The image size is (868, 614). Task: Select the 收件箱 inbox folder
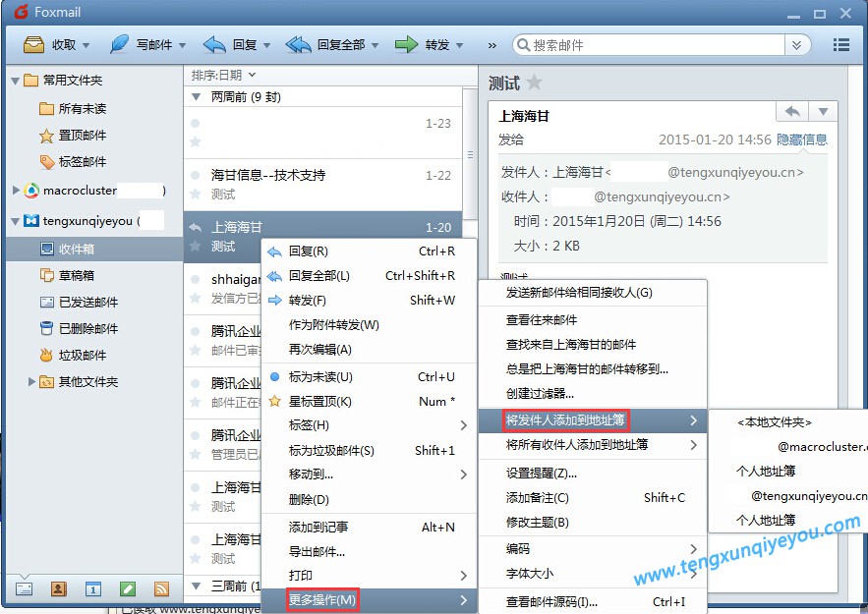(94, 249)
